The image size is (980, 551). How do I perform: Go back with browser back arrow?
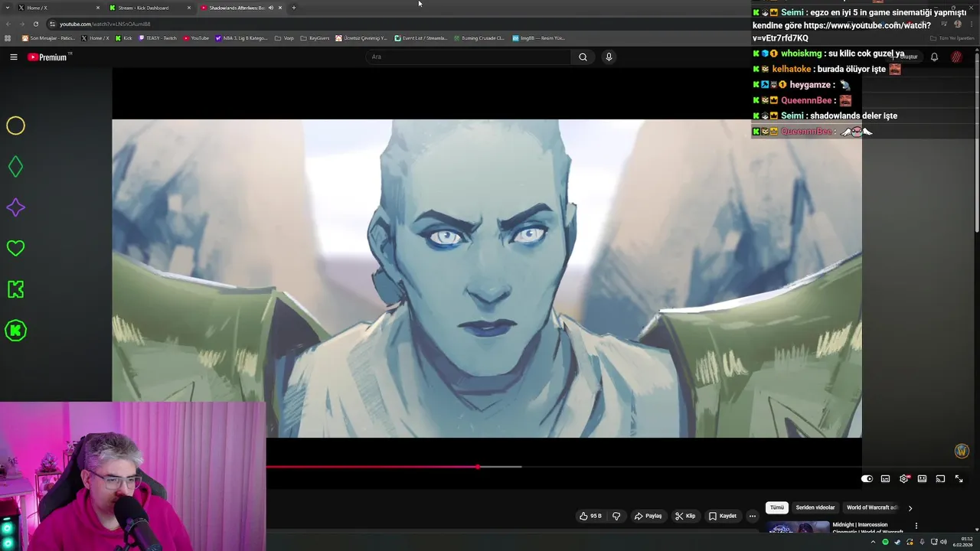tap(9, 24)
